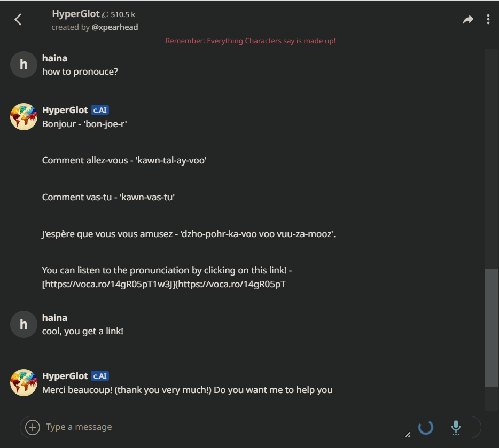The image size is (499, 448).
Task: Click the plus icon beside message box
Action: click(x=33, y=427)
